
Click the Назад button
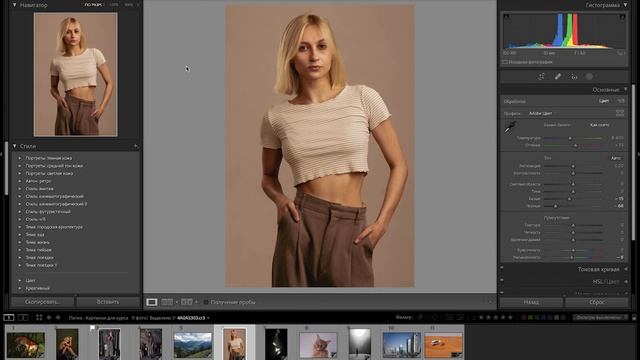pyautogui.click(x=531, y=302)
